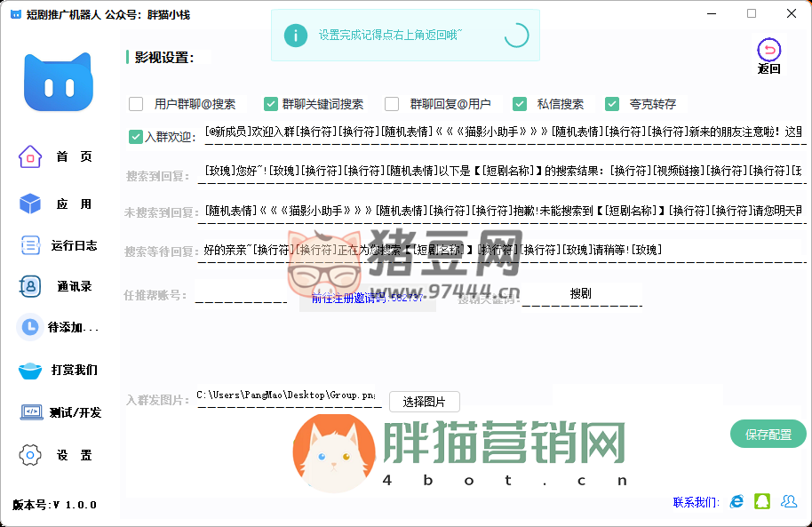This screenshot has height=527, width=812.
Task: Open the browser contact icon
Action: tap(736, 502)
